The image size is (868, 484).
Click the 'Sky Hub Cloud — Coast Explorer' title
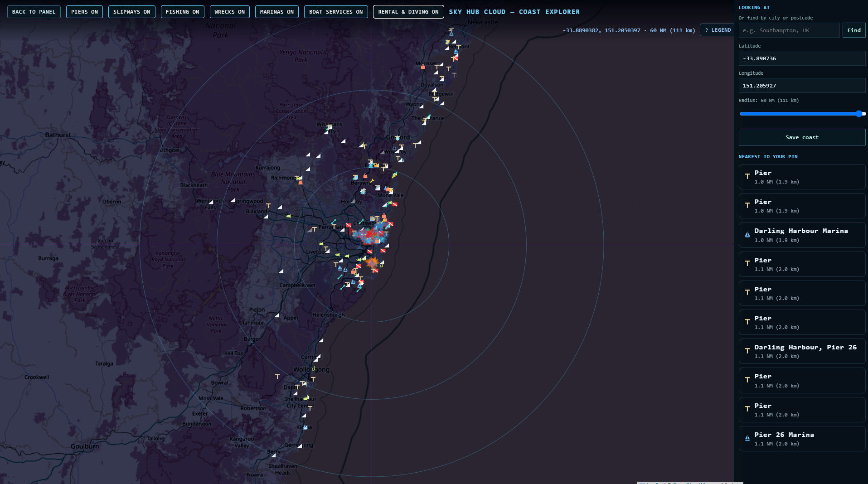click(514, 12)
